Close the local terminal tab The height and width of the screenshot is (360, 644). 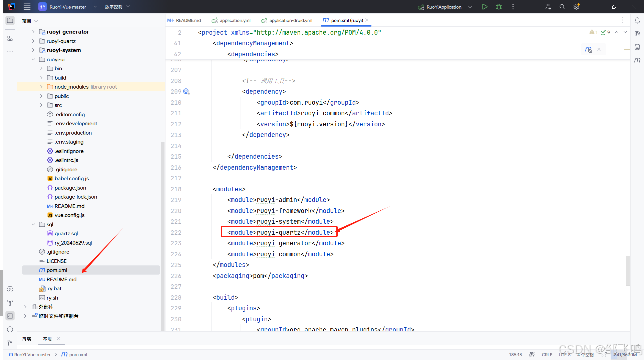[x=58, y=339]
